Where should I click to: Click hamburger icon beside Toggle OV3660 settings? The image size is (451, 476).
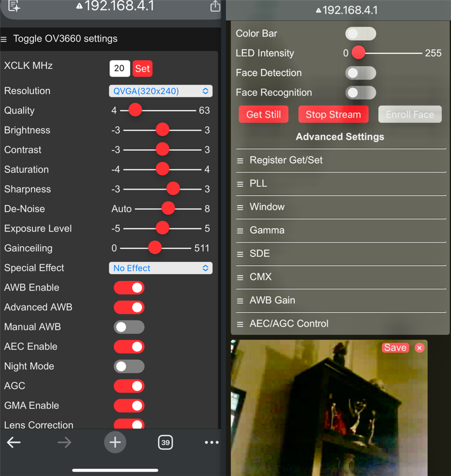[x=4, y=39]
